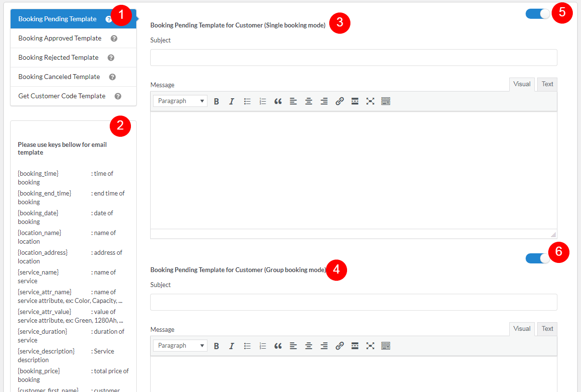Switch first message editor to Text tab
Viewport: 581px width, 392px height.
coord(547,84)
